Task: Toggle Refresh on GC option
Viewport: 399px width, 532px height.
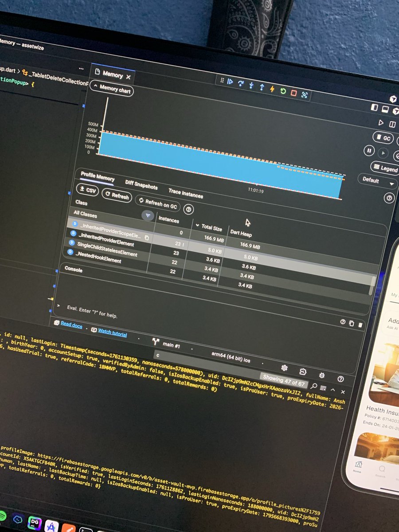Action: [x=158, y=203]
